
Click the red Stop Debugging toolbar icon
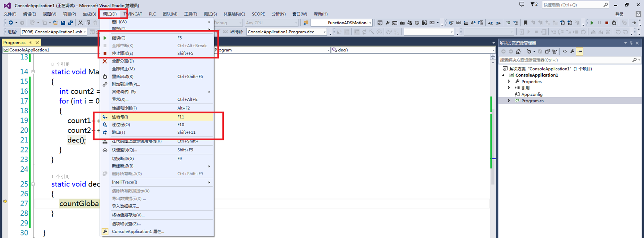607,23
